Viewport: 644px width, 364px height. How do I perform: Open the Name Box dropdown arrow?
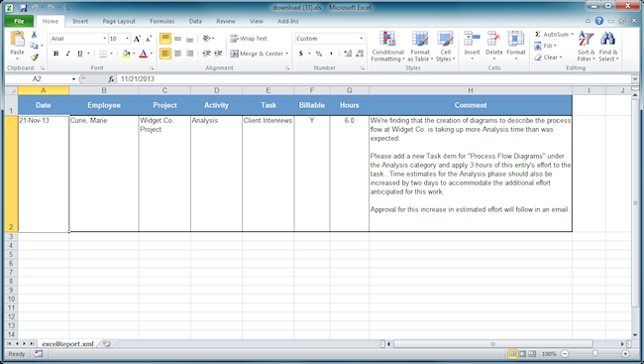point(73,79)
